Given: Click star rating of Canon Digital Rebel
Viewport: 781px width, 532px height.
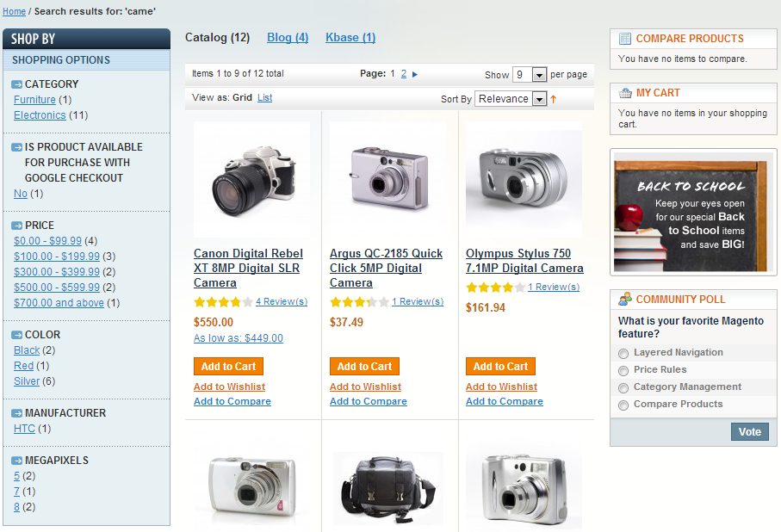Looking at the screenshot, I should 223,302.
